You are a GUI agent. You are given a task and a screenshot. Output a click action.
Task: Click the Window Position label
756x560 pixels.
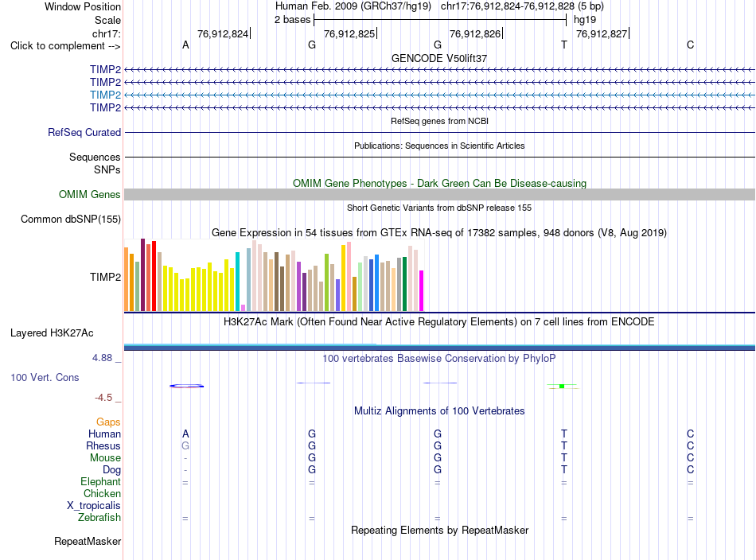tap(83, 6)
